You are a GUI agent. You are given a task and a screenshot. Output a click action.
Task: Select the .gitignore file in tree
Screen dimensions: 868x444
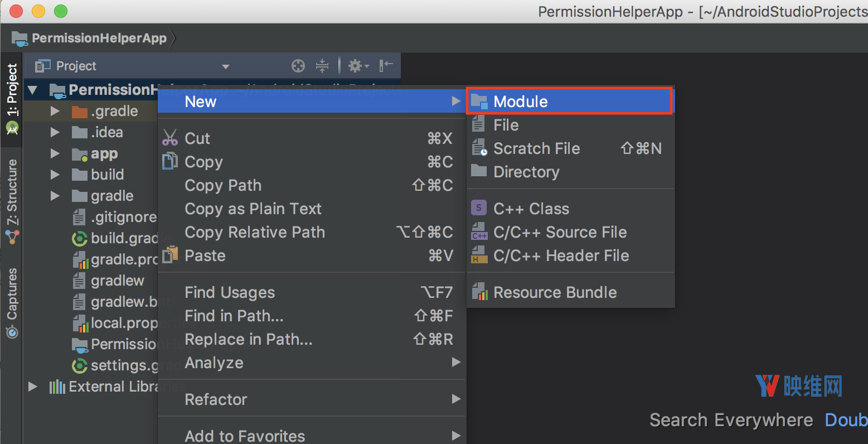[123, 217]
